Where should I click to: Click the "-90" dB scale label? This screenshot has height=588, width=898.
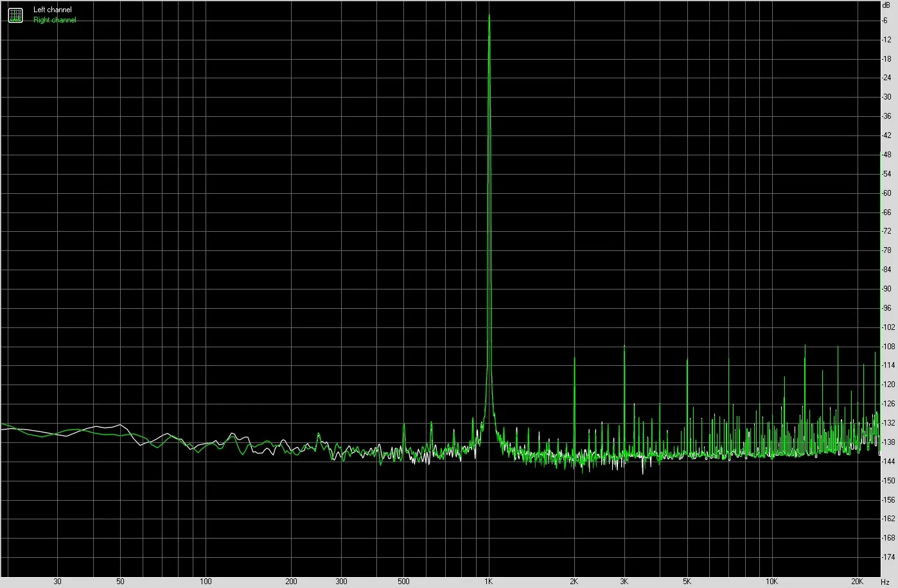886,289
